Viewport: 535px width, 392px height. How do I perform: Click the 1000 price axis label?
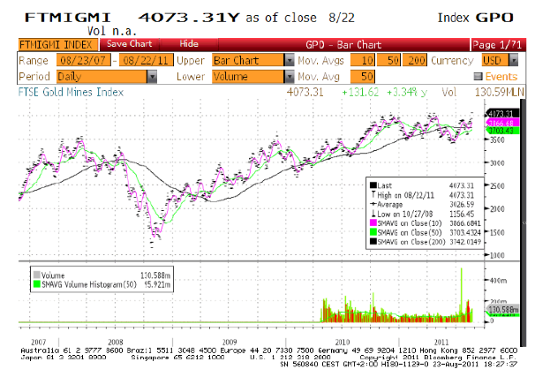pyautogui.click(x=497, y=255)
